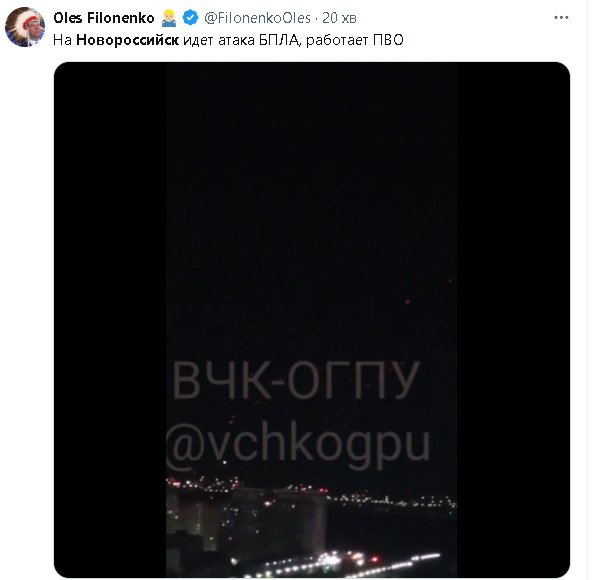Open the tweet via the 20 хв timestamp
The width and height of the screenshot is (594, 580).
[339, 18]
